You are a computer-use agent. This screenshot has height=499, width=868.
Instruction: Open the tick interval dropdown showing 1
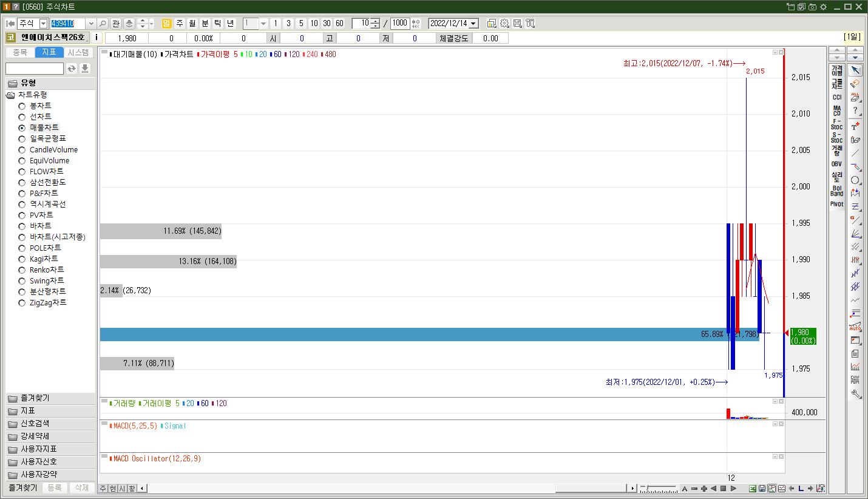(263, 24)
